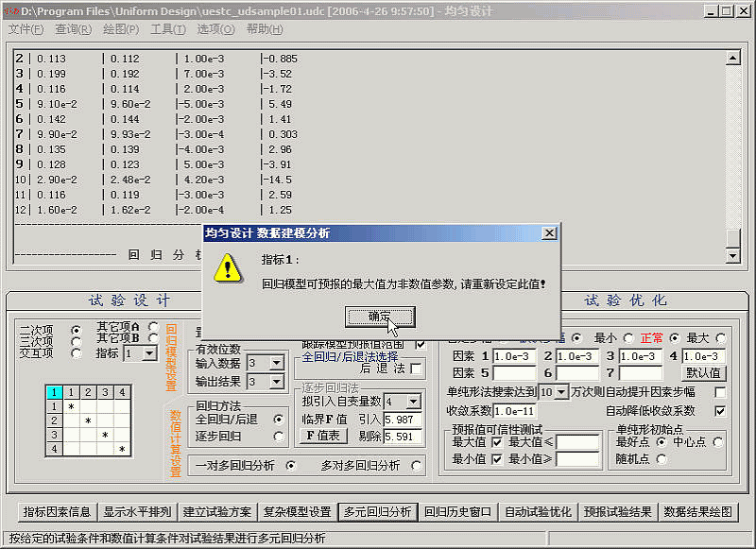This screenshot has width=756, height=549.
Task: Expand the 指标 dropdown
Action: 148,352
